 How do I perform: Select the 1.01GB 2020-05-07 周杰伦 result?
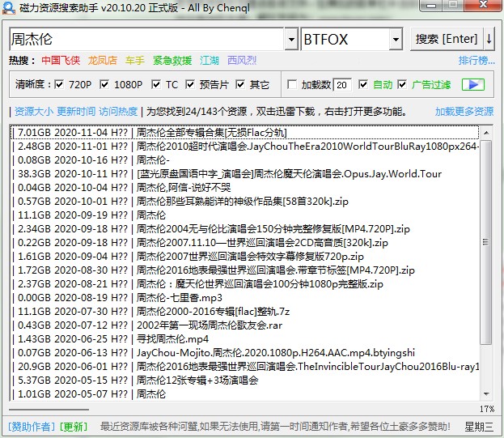(x=245, y=394)
